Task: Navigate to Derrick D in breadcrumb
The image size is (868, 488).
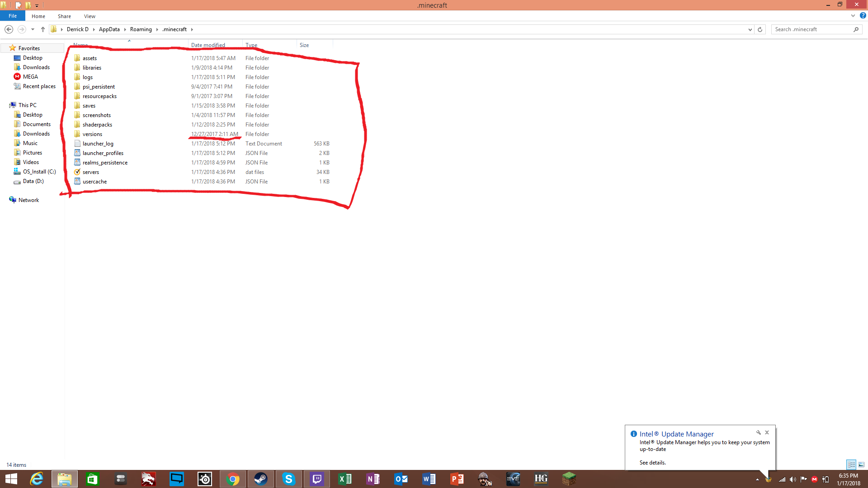Action: (78, 29)
